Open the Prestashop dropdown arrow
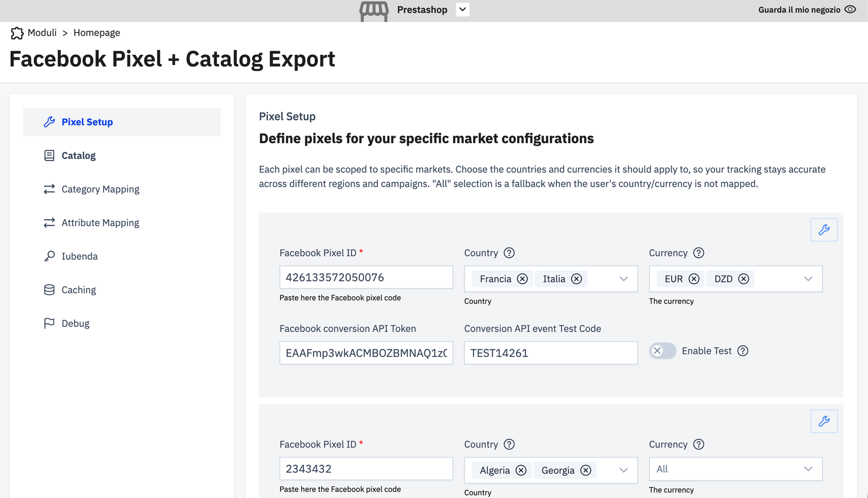This screenshot has width=868, height=498. (462, 9)
